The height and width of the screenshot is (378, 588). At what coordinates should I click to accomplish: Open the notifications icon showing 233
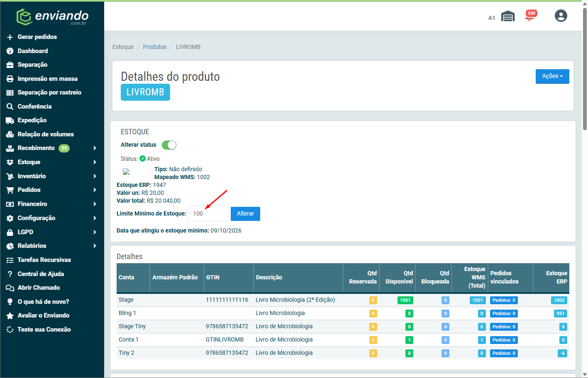tap(531, 15)
